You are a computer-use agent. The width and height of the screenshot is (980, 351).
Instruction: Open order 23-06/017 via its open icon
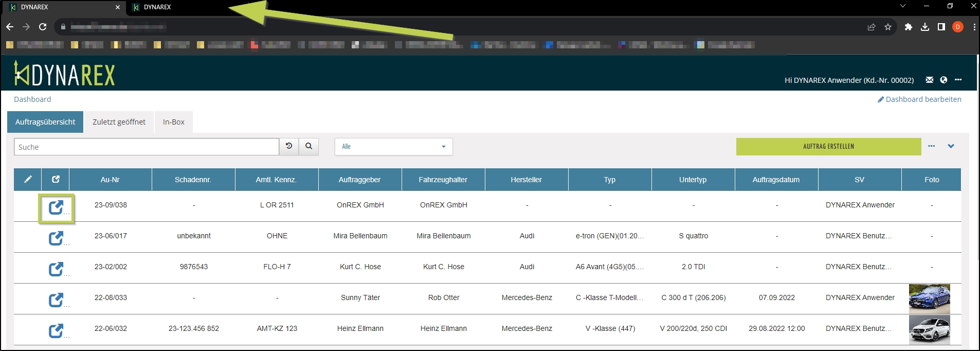[56, 238]
